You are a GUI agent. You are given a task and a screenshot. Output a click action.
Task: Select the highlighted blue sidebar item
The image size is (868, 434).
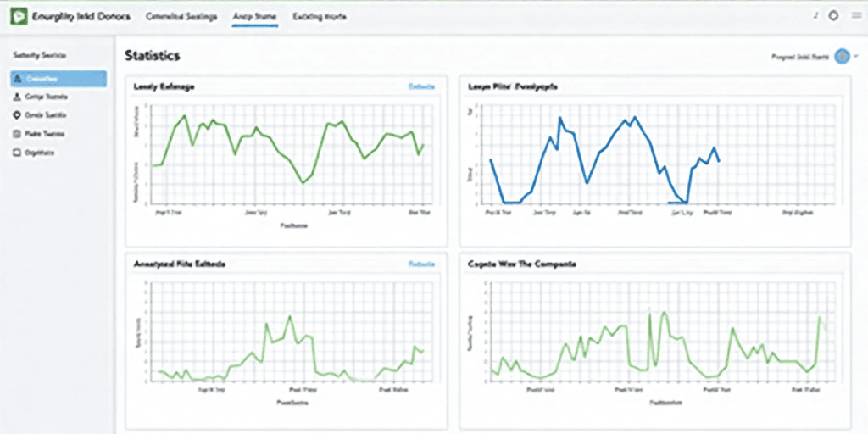pyautogui.click(x=58, y=79)
